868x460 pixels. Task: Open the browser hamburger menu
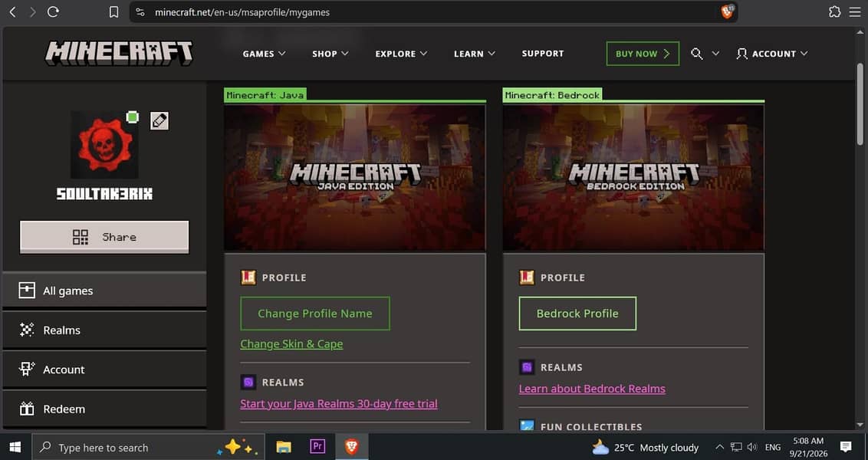[x=855, y=11]
